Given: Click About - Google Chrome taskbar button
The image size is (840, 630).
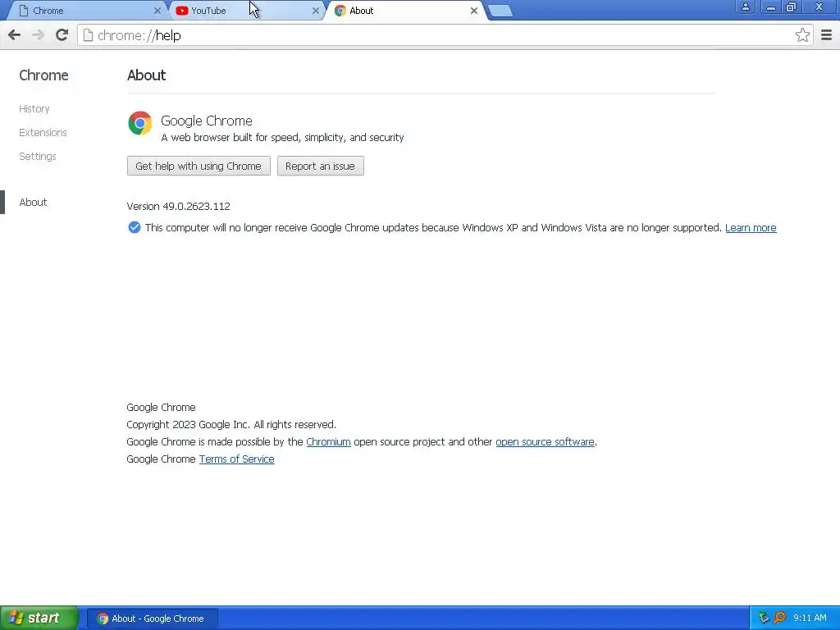Looking at the screenshot, I should coord(152,619).
